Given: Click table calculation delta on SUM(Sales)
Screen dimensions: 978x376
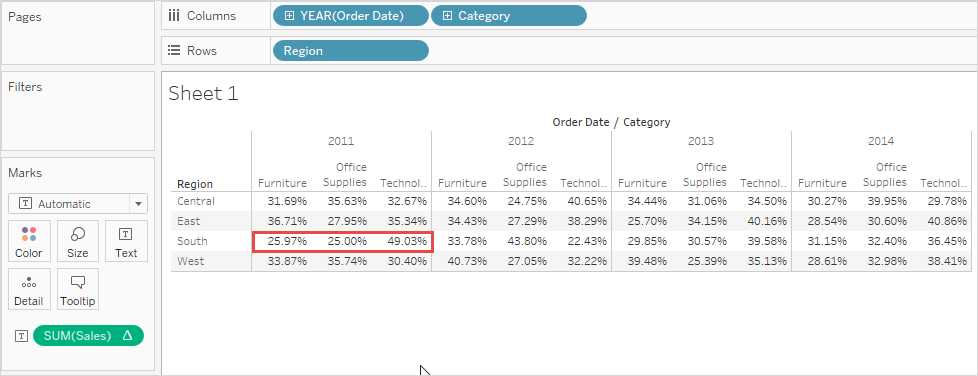Looking at the screenshot, I should (127, 335).
